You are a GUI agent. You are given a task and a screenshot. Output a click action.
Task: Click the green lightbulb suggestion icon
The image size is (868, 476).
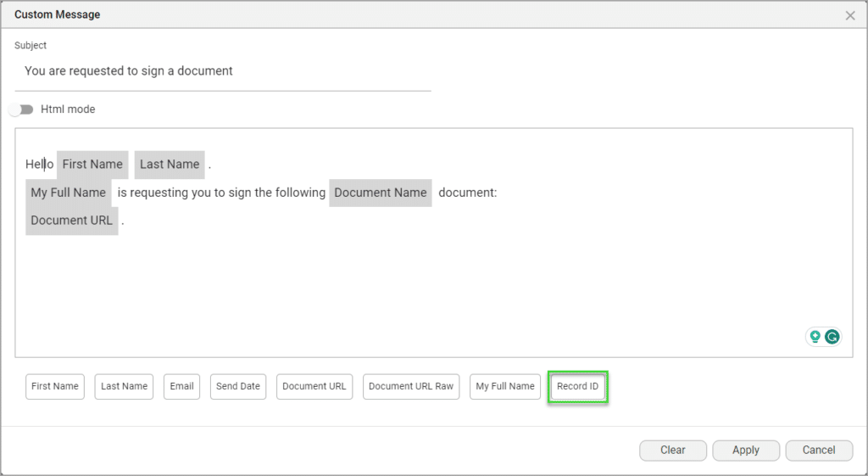[815, 337]
